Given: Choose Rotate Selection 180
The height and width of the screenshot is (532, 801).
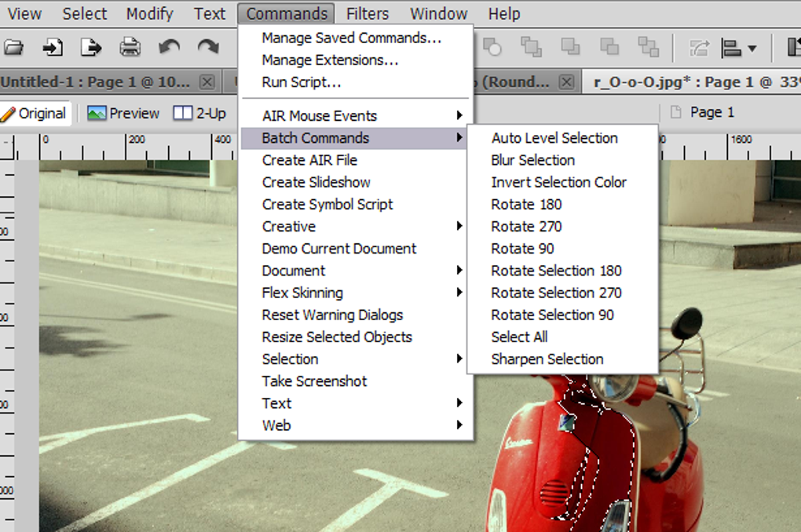Looking at the screenshot, I should pos(562,271).
